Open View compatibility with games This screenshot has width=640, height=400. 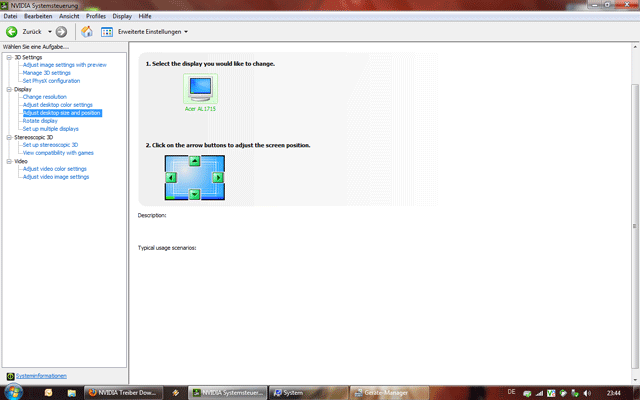pos(58,153)
